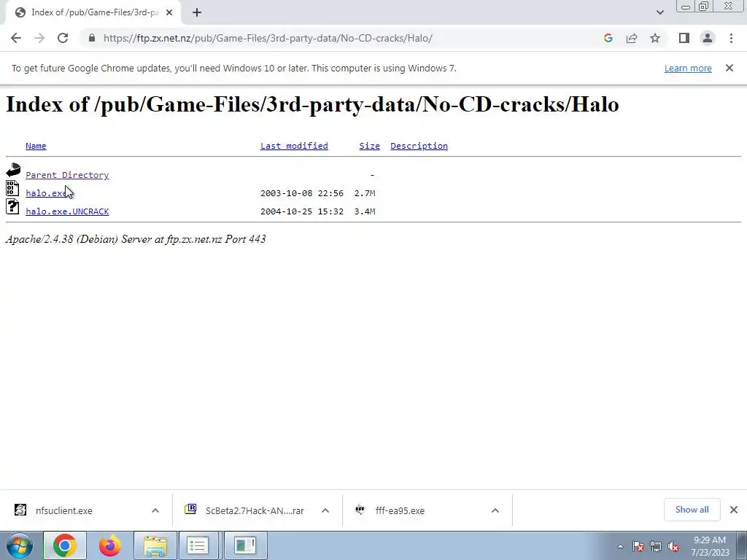Open the Windows Start menu
The image size is (747, 560).
(20, 545)
